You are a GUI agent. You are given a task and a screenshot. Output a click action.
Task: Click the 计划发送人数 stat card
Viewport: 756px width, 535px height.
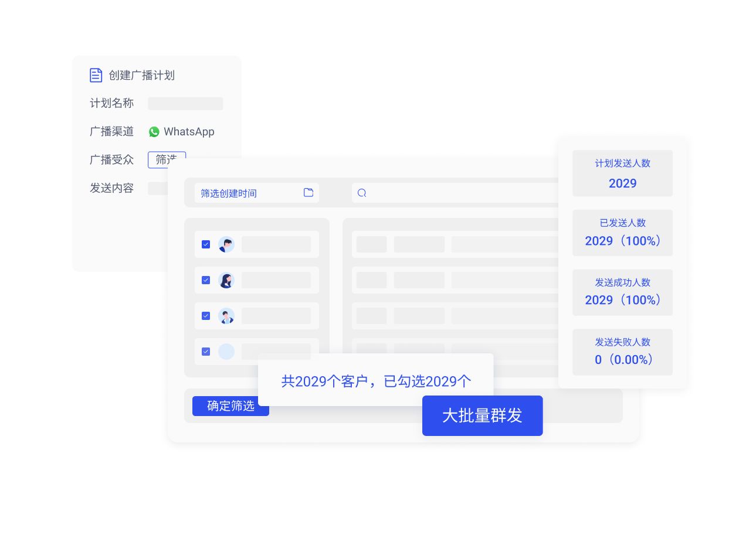622,173
